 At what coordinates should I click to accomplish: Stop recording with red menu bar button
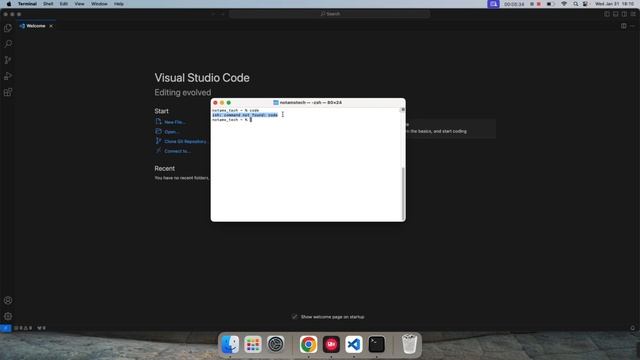(539, 4)
